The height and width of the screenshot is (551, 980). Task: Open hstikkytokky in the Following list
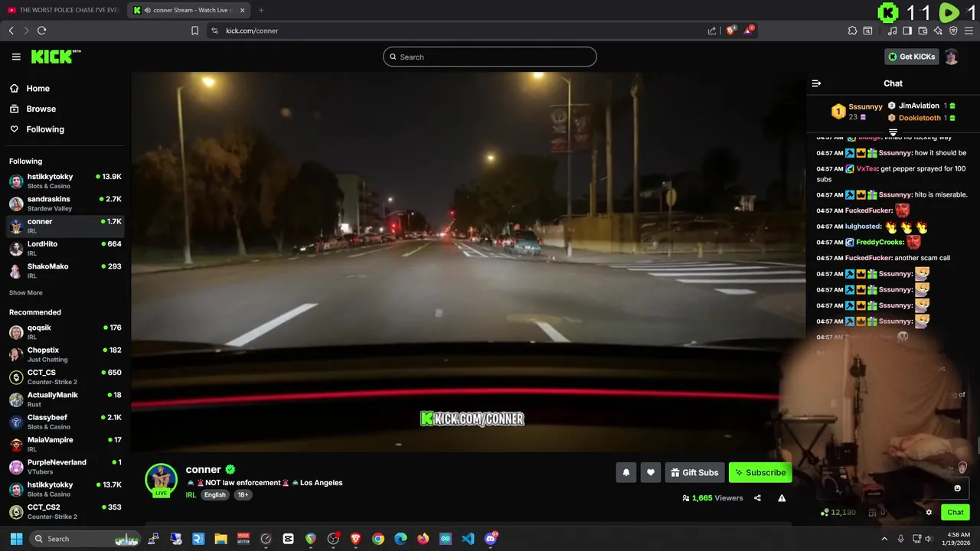coord(65,181)
